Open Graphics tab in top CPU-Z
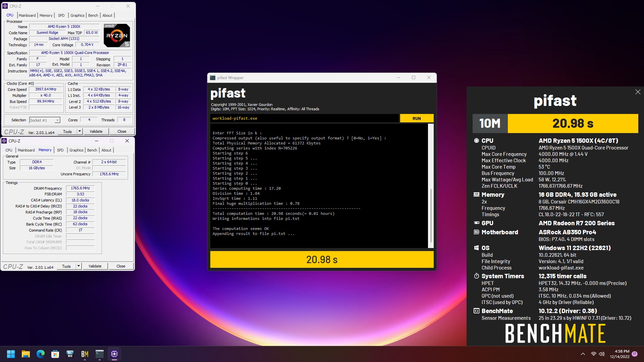Viewport: 644px width, 362px height. point(77,15)
